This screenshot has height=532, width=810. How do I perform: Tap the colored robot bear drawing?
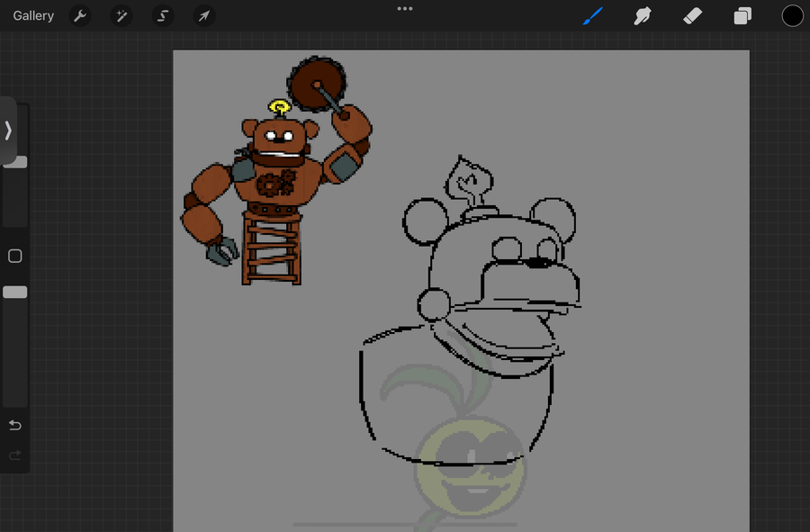coord(276,170)
